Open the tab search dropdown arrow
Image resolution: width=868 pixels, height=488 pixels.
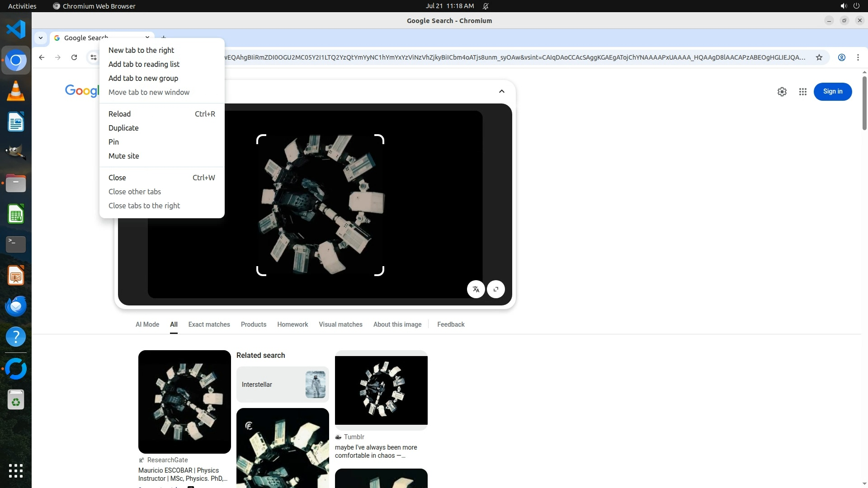pyautogui.click(x=41, y=38)
